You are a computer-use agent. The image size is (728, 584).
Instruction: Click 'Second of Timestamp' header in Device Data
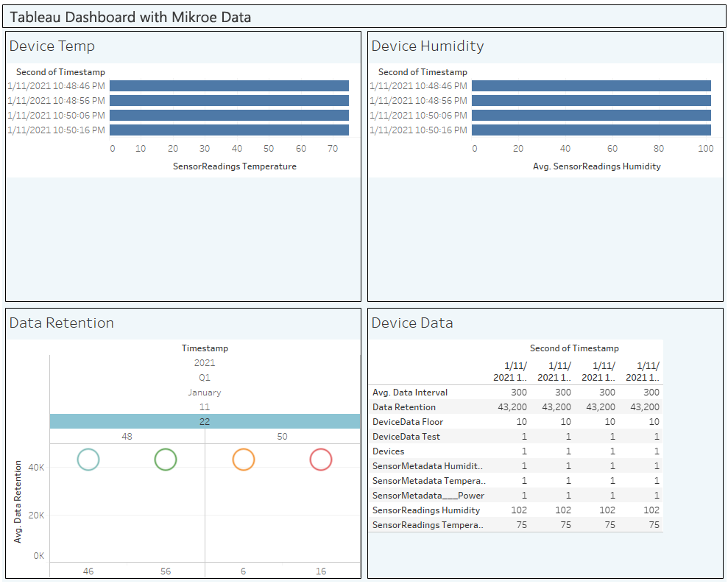click(x=574, y=348)
